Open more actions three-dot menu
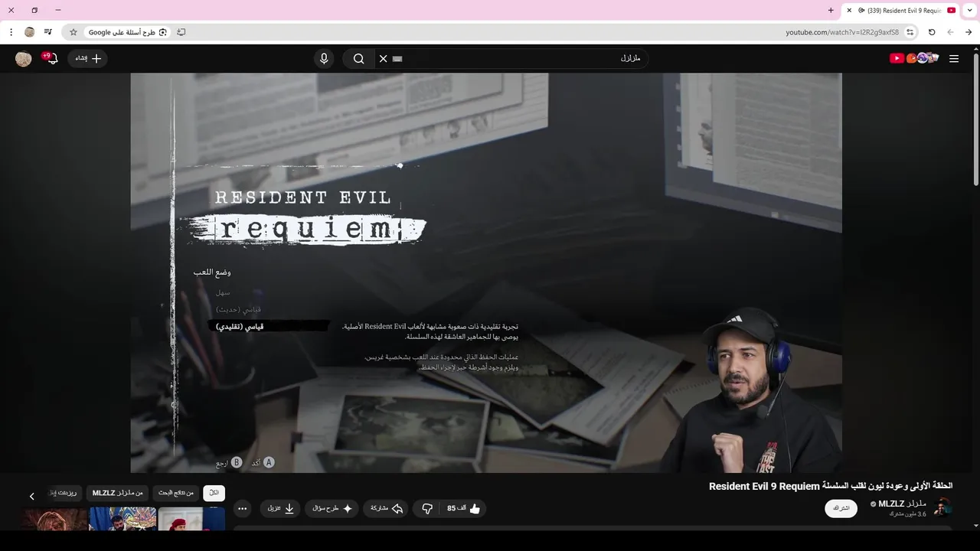Screen dimensions: 980x551 (x=243, y=508)
